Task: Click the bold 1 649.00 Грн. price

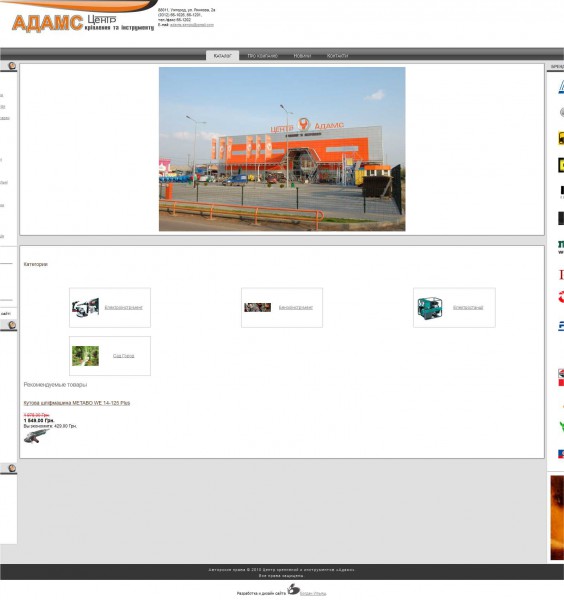Action: [39, 421]
